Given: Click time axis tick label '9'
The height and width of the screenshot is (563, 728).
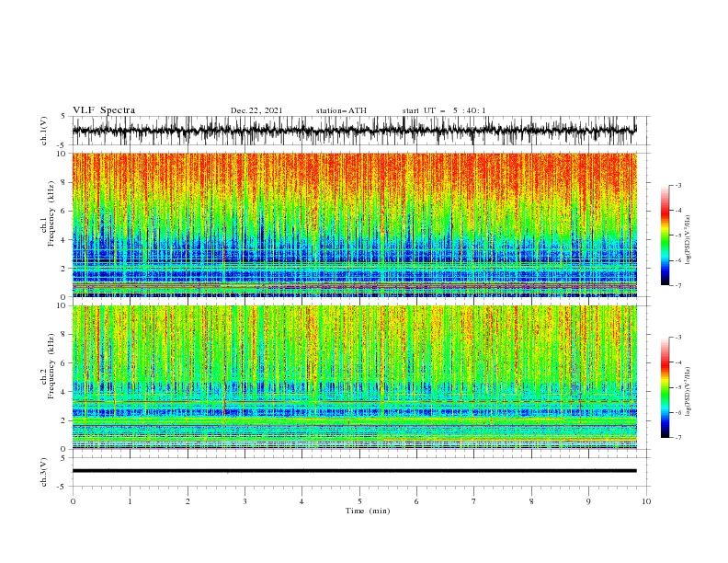Looking at the screenshot, I should [x=588, y=501].
